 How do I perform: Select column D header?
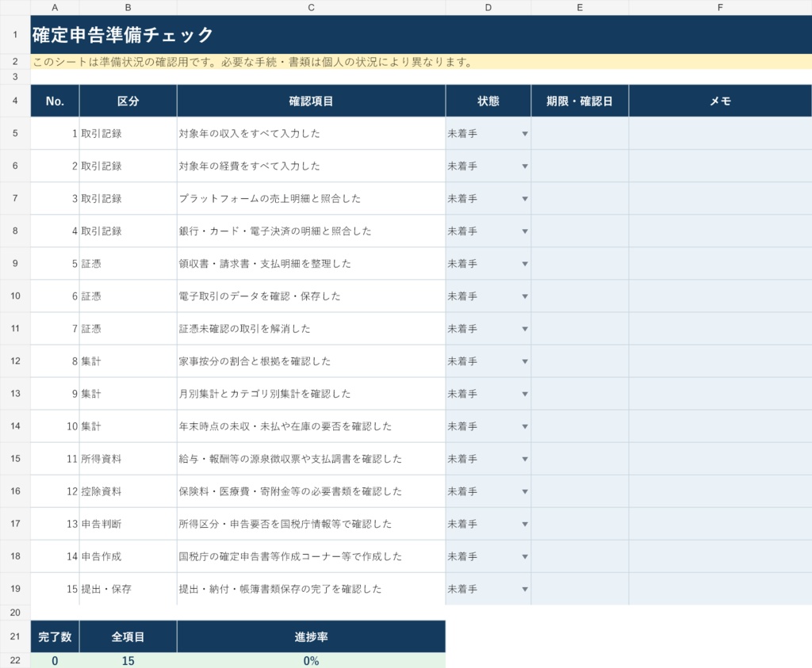488,7
